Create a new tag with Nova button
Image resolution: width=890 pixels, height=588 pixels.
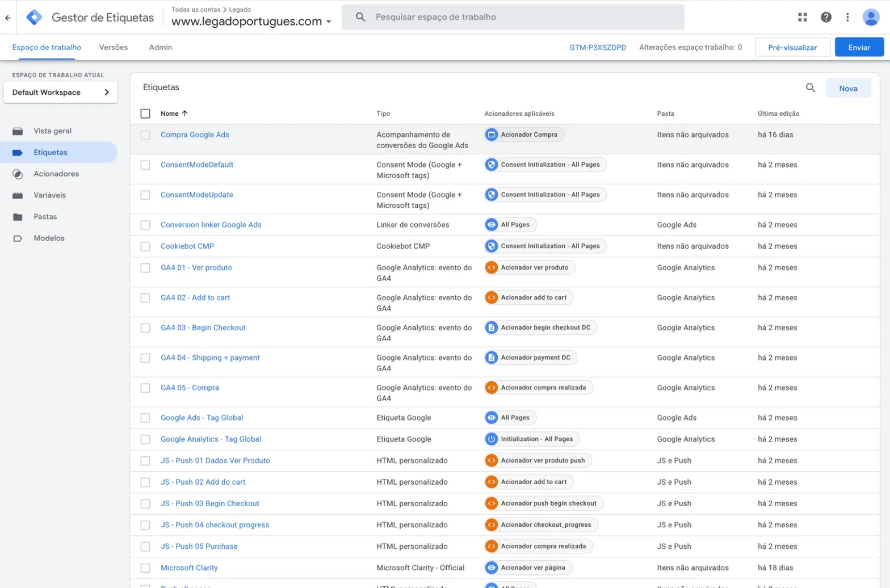click(x=848, y=89)
